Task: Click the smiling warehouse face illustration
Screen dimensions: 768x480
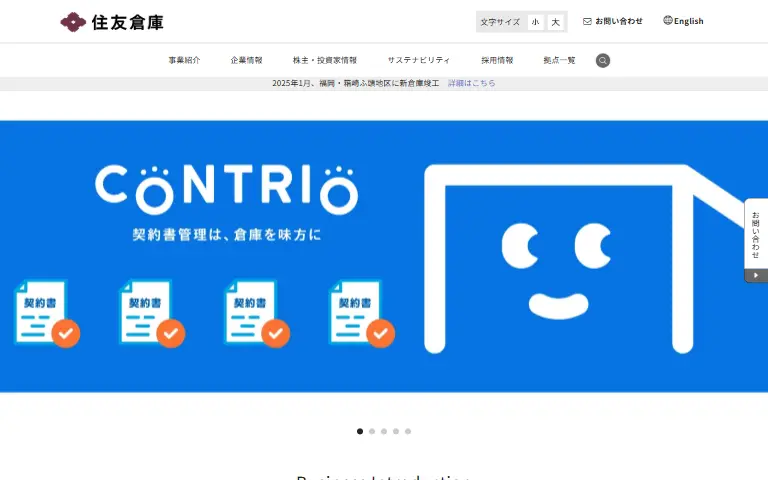Action: coord(583,259)
